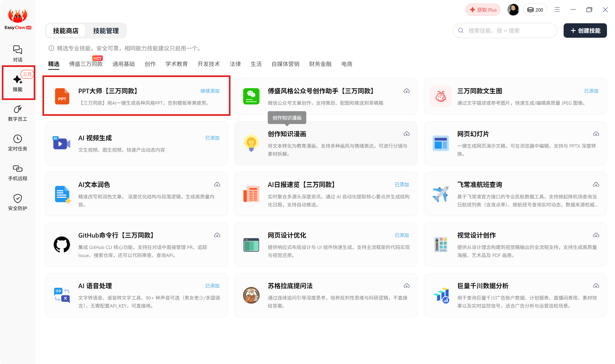Download 创作知识漫画 skill via cloud icon

pos(406,134)
